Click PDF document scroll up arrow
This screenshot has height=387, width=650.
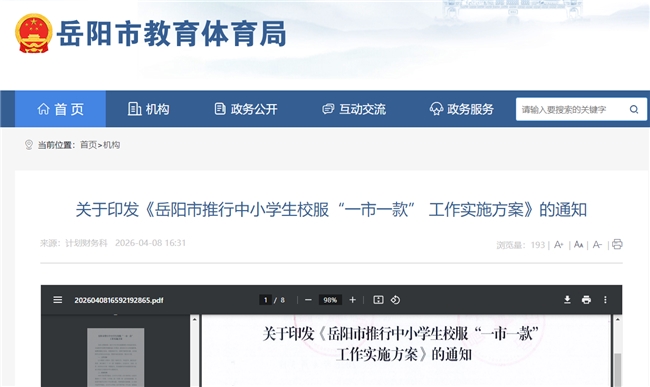(x=617, y=319)
